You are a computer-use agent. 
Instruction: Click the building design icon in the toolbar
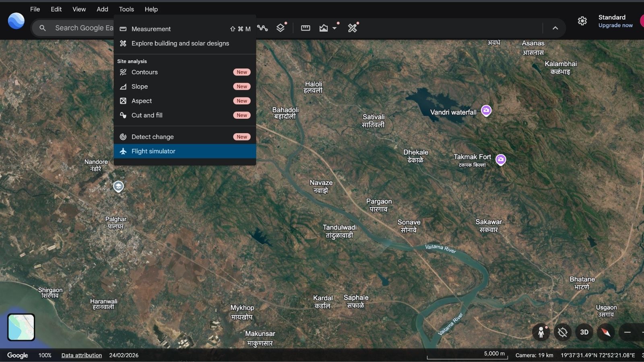[x=353, y=28]
